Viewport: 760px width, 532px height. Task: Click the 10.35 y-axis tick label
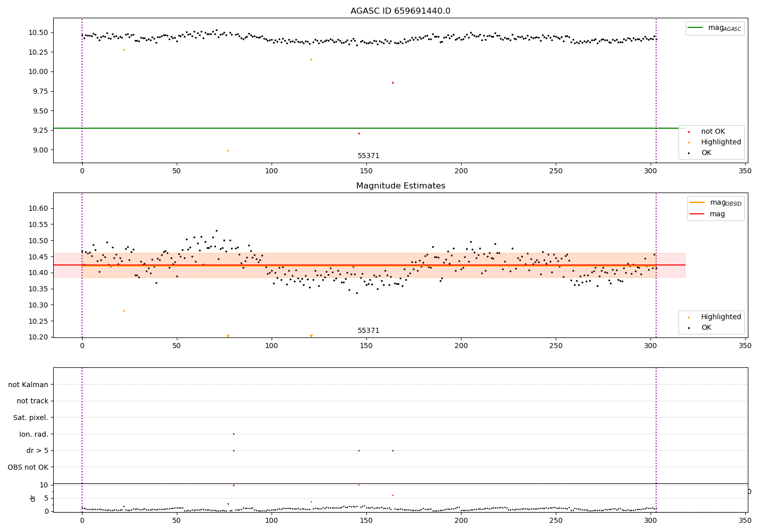pos(38,289)
